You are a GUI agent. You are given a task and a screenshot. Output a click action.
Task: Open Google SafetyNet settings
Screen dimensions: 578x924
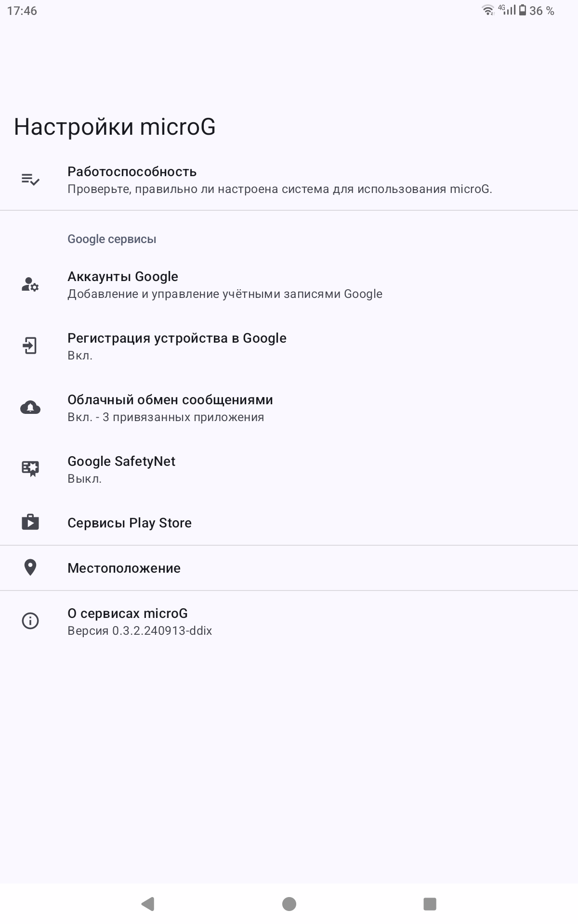[121, 469]
